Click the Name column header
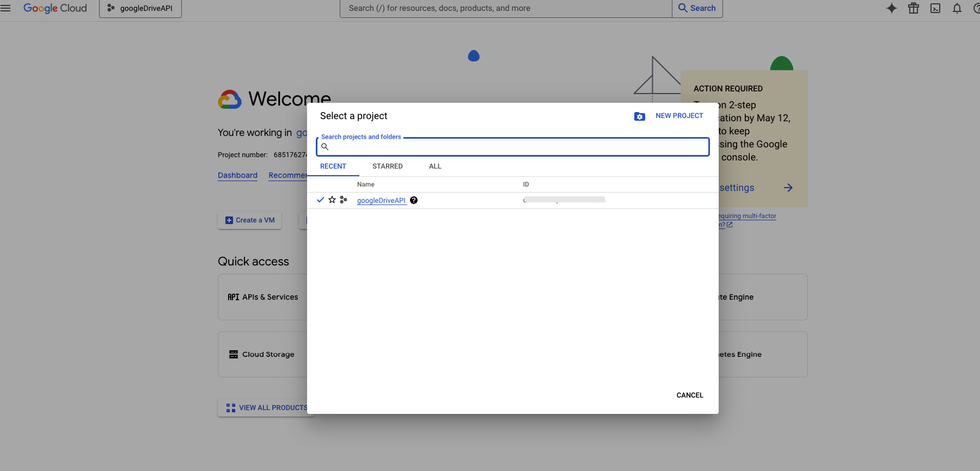Screen dimensions: 980x471 (366, 184)
